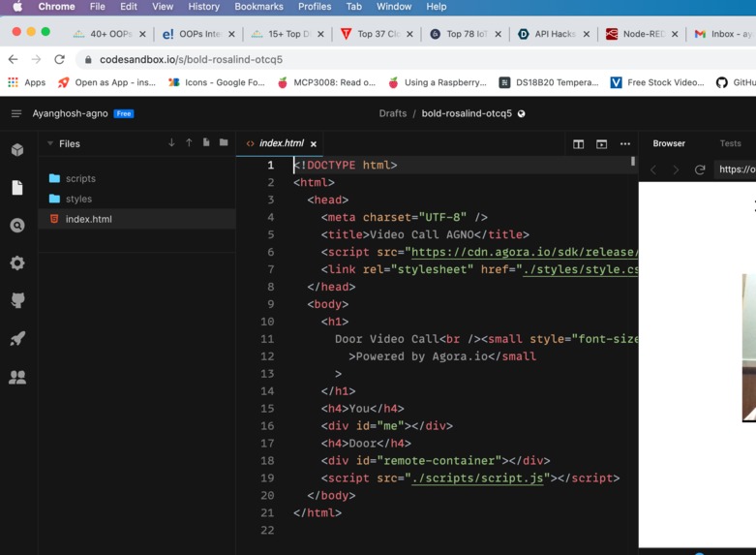This screenshot has height=555, width=756.
Task: Open 'Icons - Google Fo...' bookmark
Action: click(x=217, y=82)
